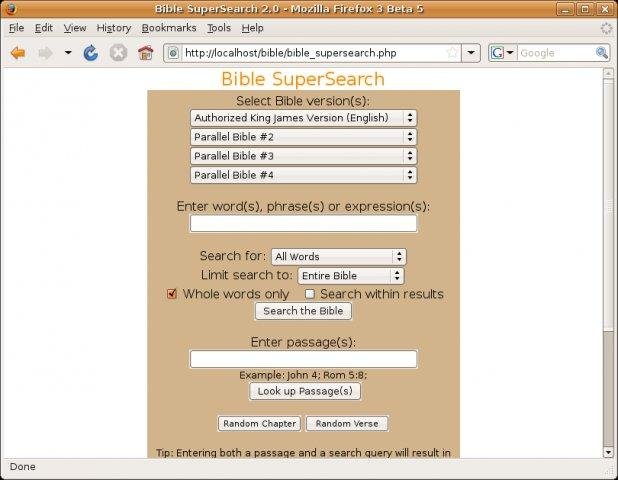Open the Parallel Bible #3 dropdown
Viewport: 618px width, 480px height.
[303, 156]
